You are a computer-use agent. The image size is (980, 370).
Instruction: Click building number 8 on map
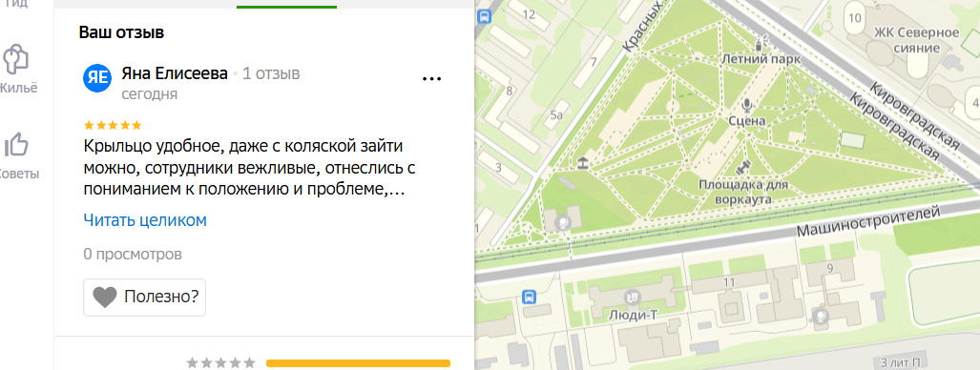(x=510, y=91)
